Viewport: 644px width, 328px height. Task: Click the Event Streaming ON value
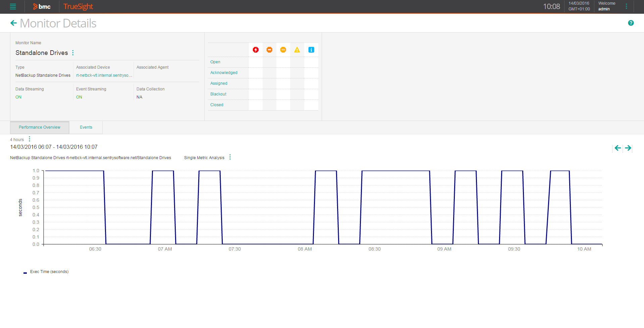[79, 97]
